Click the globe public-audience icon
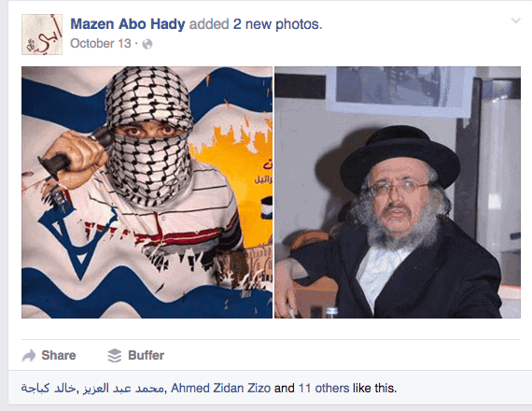The height and width of the screenshot is (411, 532). (x=147, y=44)
